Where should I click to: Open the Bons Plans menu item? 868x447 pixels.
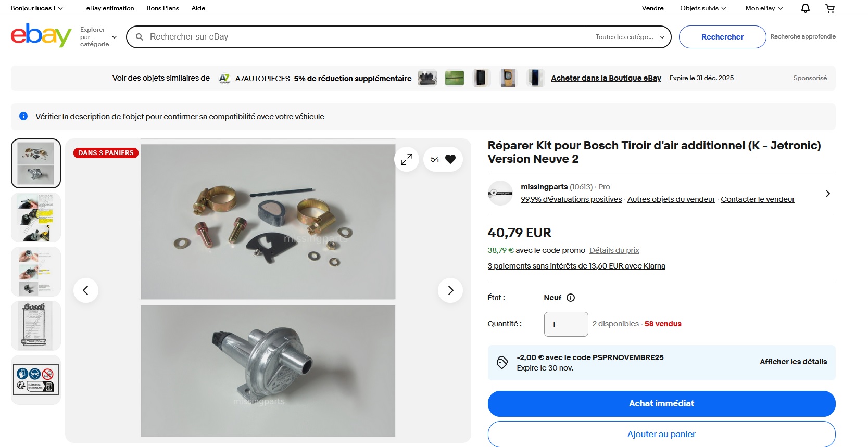(162, 8)
